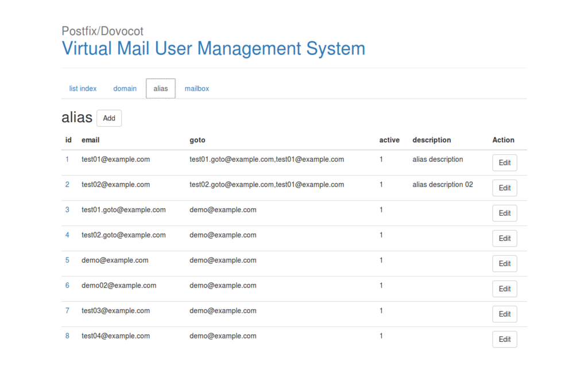Open alias id 5 link
Image resolution: width=588 pixels, height=370 pixels.
coord(67,260)
